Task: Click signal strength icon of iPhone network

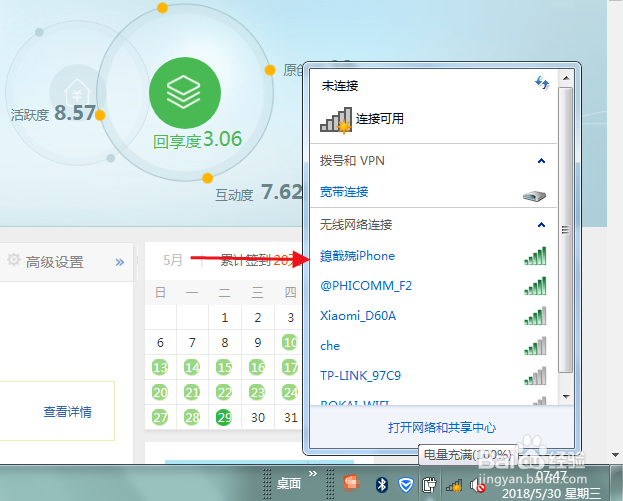Action: pyautogui.click(x=535, y=256)
